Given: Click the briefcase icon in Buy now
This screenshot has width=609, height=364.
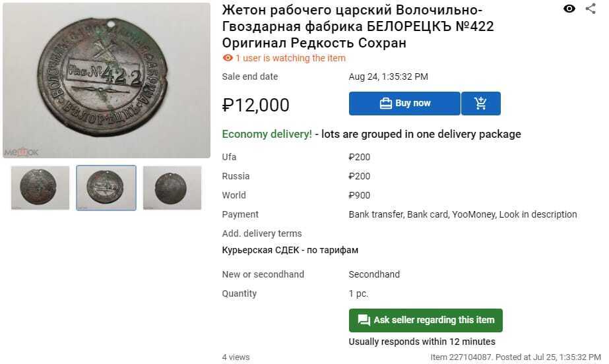Looking at the screenshot, I should pos(386,104).
